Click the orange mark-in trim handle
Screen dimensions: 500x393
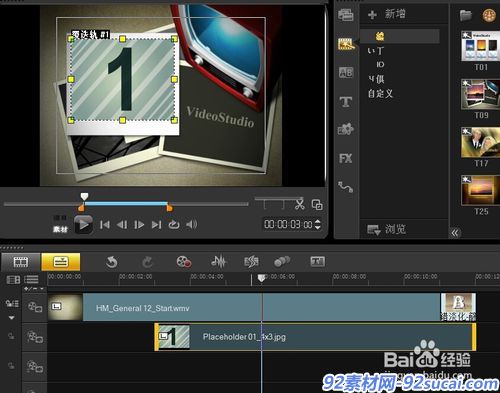click(x=81, y=208)
